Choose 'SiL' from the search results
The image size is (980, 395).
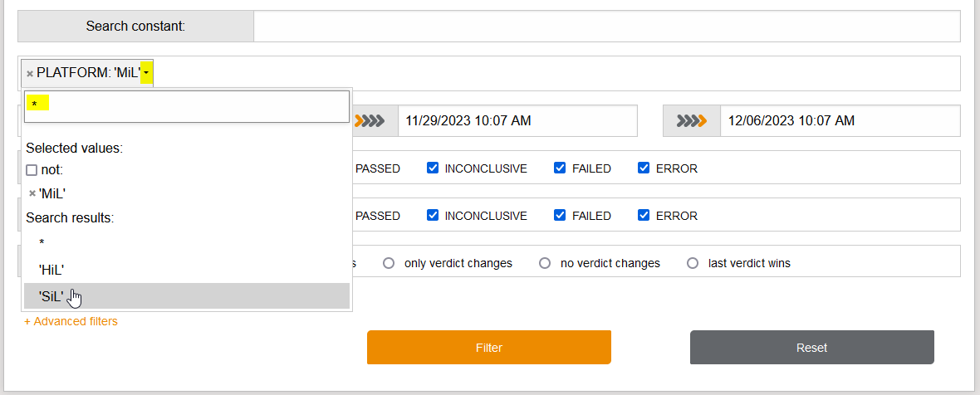pos(51,295)
